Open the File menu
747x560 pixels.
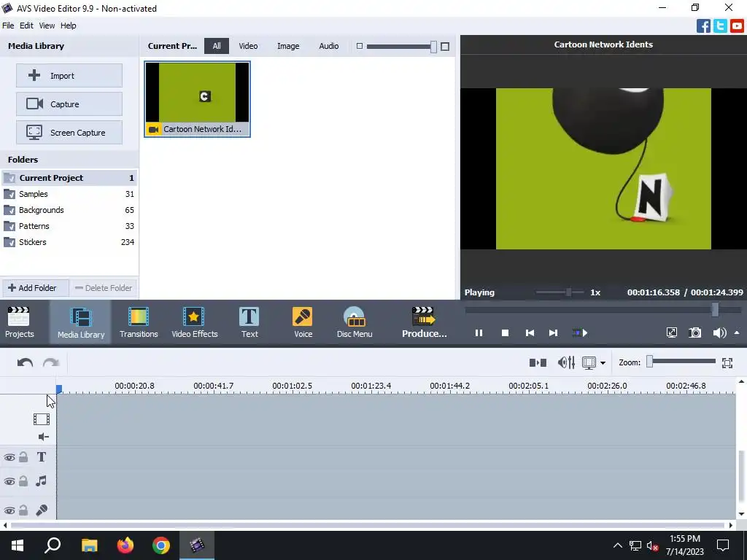pyautogui.click(x=8, y=26)
